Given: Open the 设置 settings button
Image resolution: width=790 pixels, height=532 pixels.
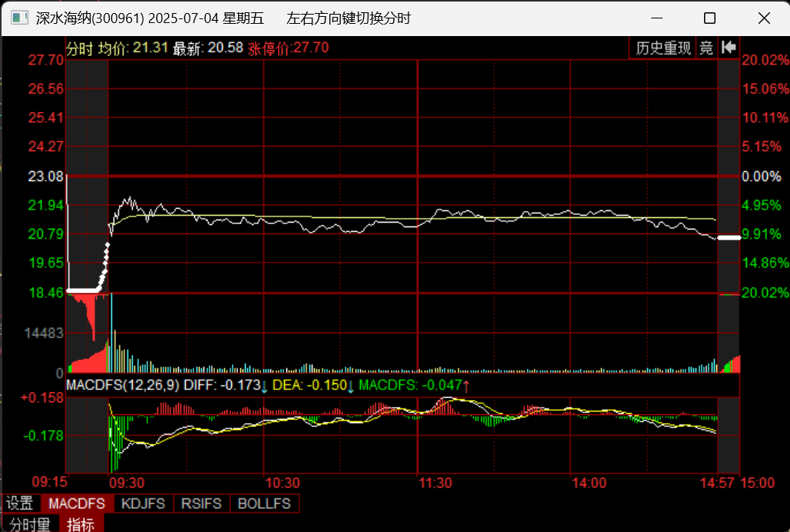Looking at the screenshot, I should pyautogui.click(x=21, y=504).
